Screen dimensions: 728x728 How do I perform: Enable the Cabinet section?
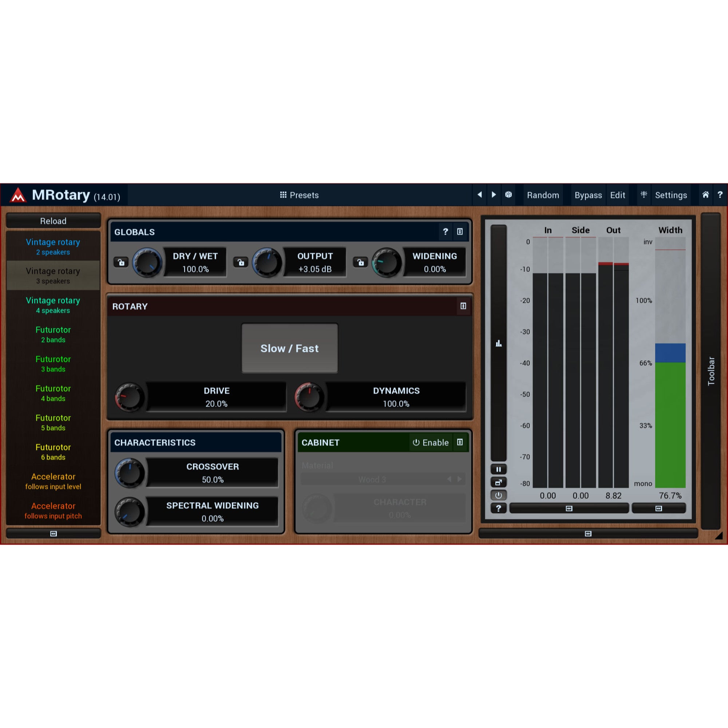point(431,442)
